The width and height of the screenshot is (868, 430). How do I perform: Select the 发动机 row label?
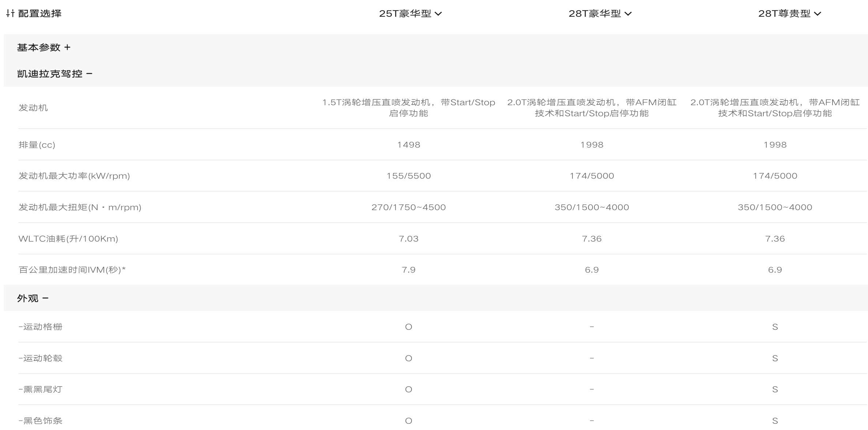pos(33,107)
